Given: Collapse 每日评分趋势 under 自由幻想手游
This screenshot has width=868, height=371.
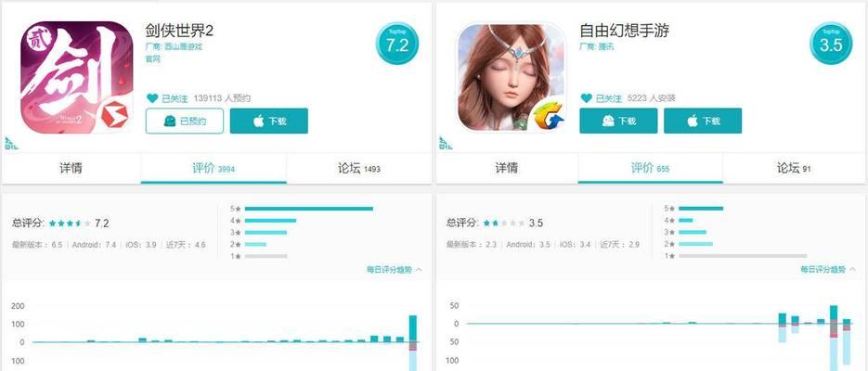Looking at the screenshot, I should point(828,269).
